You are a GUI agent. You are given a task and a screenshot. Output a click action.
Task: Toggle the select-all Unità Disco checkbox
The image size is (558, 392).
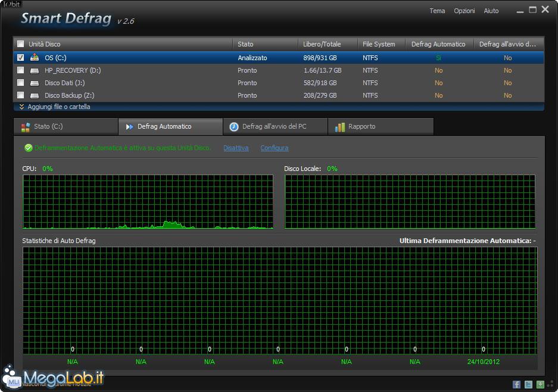(21, 44)
